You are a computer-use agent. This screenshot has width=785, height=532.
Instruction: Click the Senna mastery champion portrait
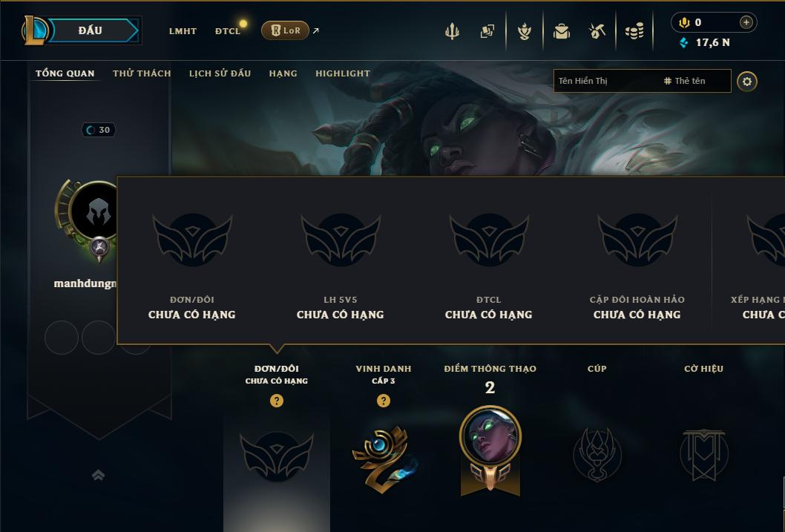[x=490, y=436]
